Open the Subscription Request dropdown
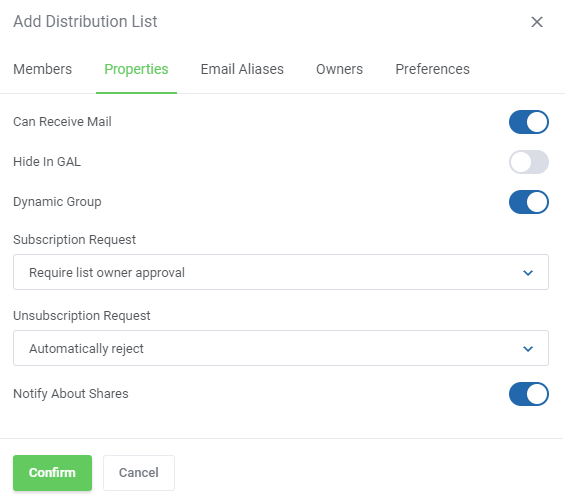 [x=281, y=272]
